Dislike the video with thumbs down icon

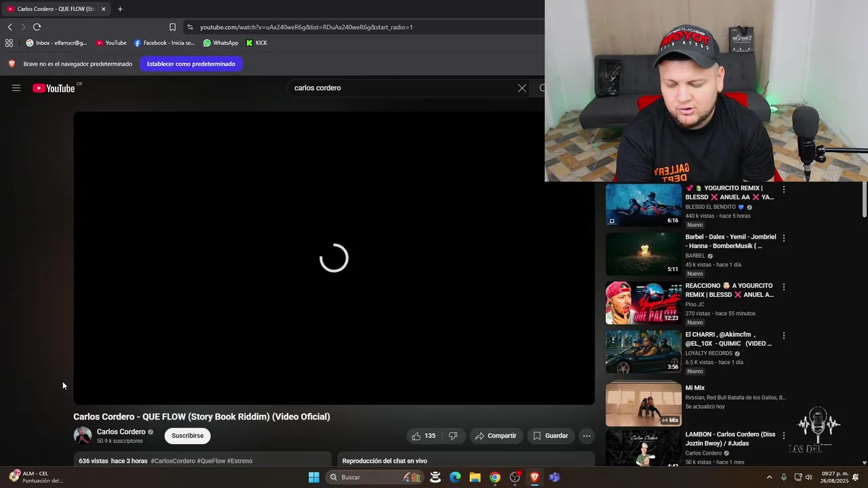click(x=453, y=436)
